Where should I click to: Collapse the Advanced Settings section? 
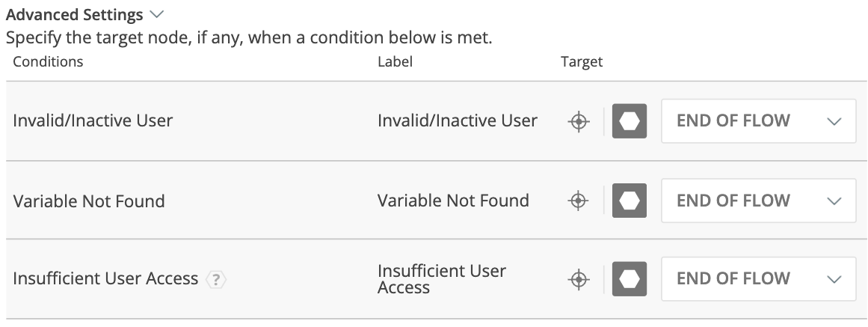click(156, 15)
